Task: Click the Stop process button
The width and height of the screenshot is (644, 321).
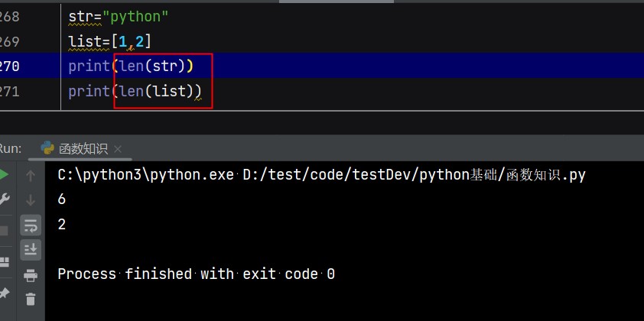Action: click(4, 230)
